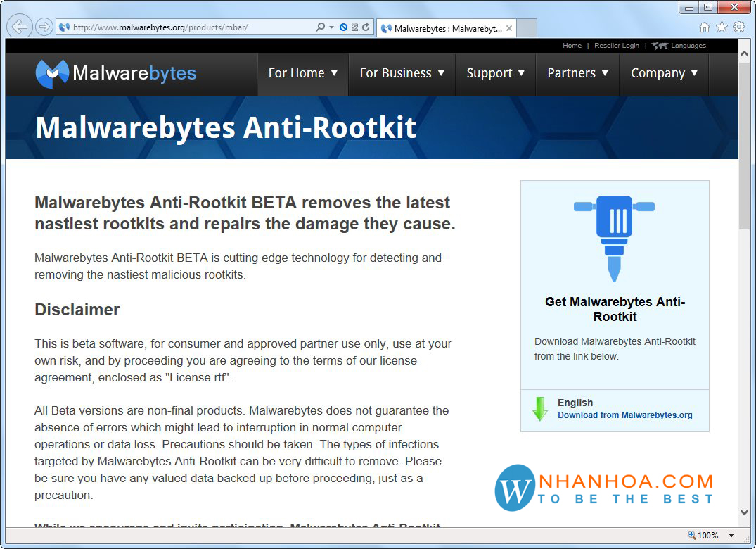Expand the Support menu
The height and width of the screenshot is (549, 756).
495,73
